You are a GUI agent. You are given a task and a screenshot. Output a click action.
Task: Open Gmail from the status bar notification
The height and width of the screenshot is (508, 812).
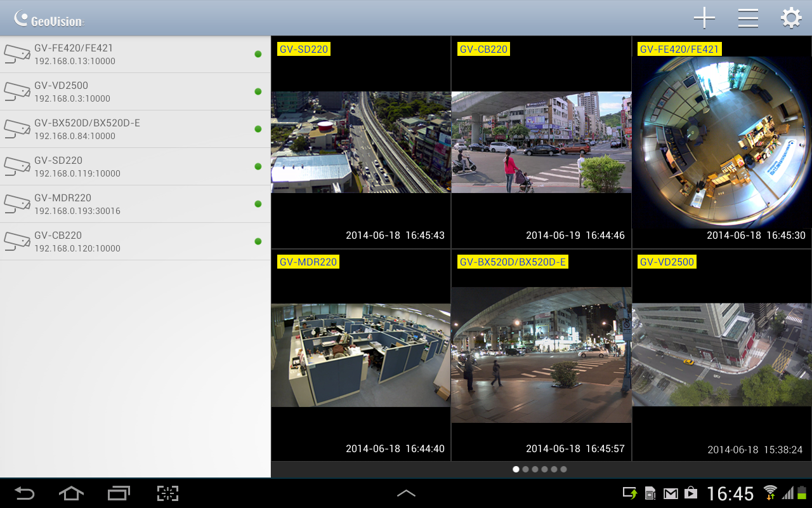[x=671, y=491]
